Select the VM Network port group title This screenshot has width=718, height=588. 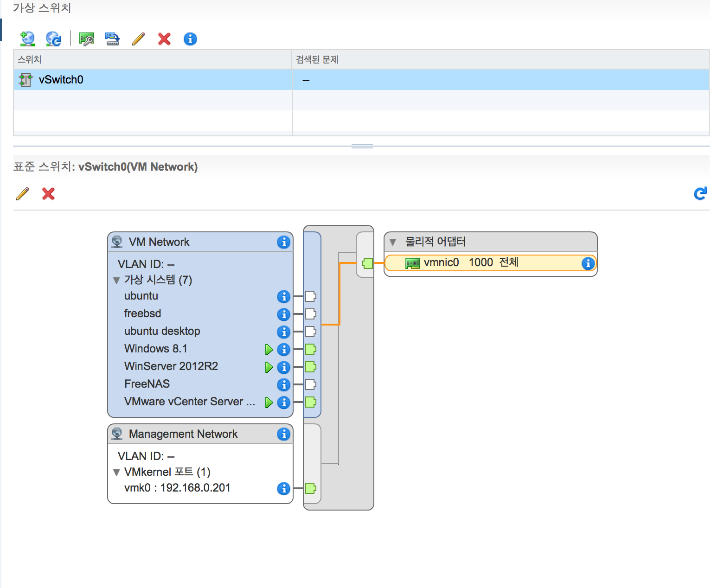pos(159,242)
